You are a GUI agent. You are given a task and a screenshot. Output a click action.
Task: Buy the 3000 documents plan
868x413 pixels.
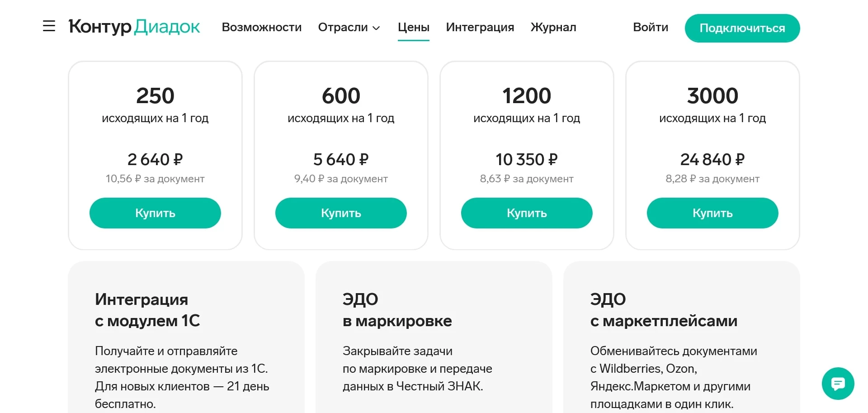point(712,213)
